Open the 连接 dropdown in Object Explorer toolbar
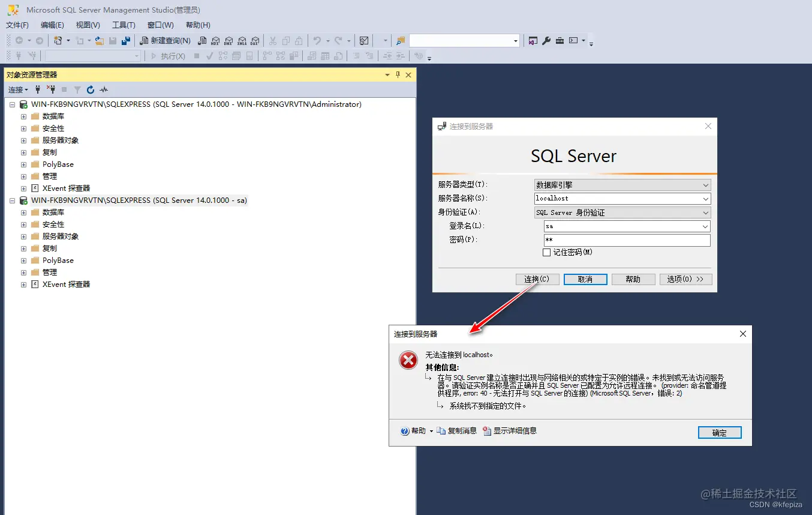Screen dimensions: 812x515 tap(18, 89)
